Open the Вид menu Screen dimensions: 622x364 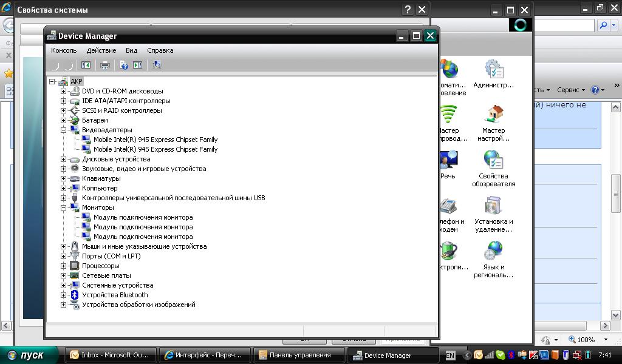(x=131, y=50)
